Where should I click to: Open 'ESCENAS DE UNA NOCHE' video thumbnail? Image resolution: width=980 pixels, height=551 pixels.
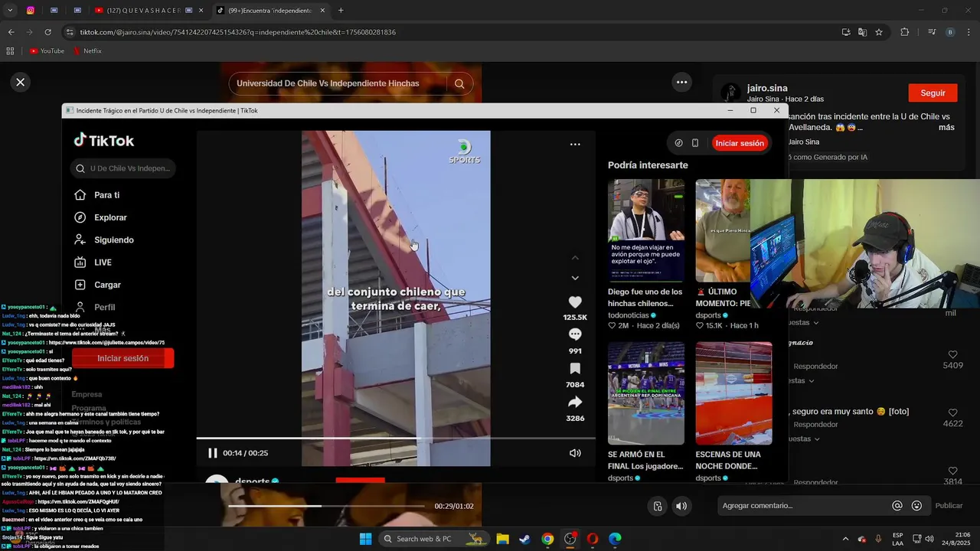tap(733, 393)
